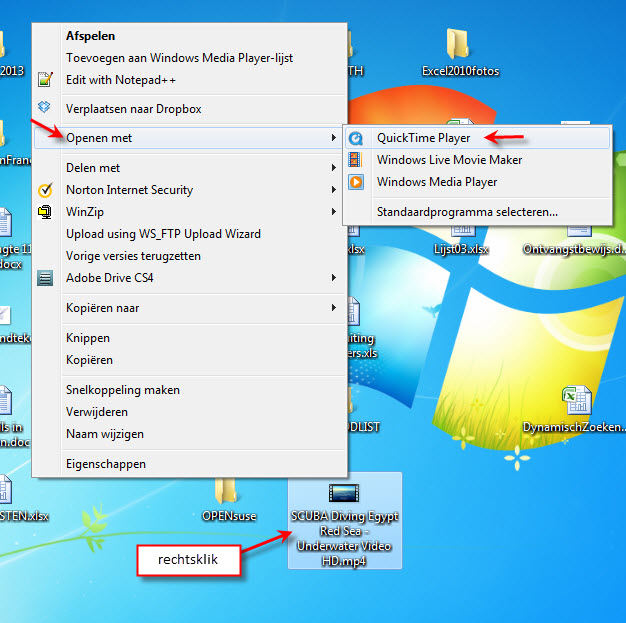Open the Openen met submenu entry
The image size is (626, 623).
(x=188, y=138)
